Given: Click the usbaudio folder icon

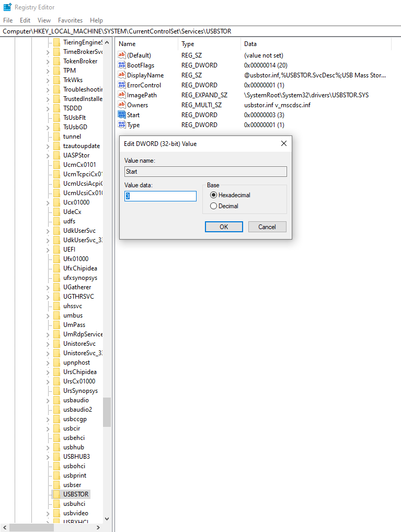Looking at the screenshot, I should [56, 400].
